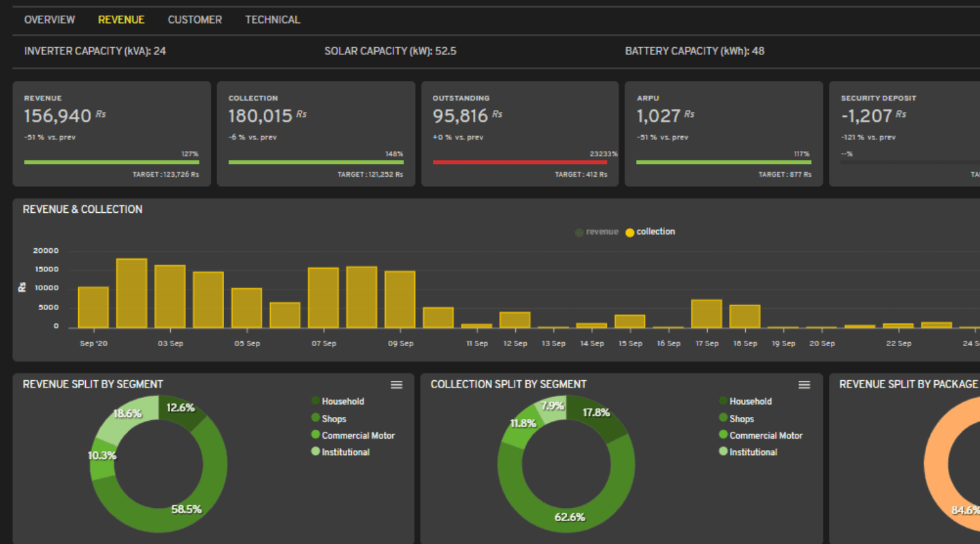
Task: Select the ARPU KPI card
Action: click(x=723, y=134)
